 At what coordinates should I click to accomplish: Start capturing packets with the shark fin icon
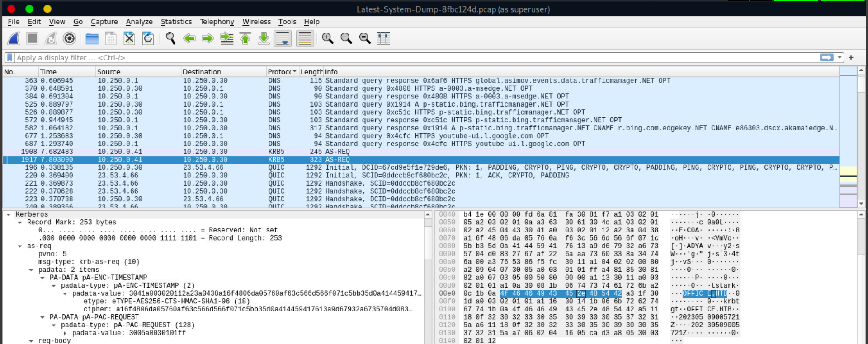[14, 38]
